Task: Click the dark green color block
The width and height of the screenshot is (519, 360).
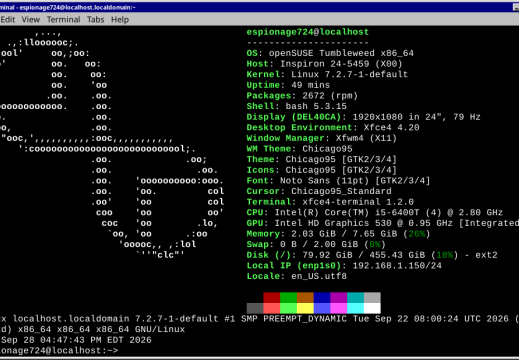Action: tap(288, 298)
